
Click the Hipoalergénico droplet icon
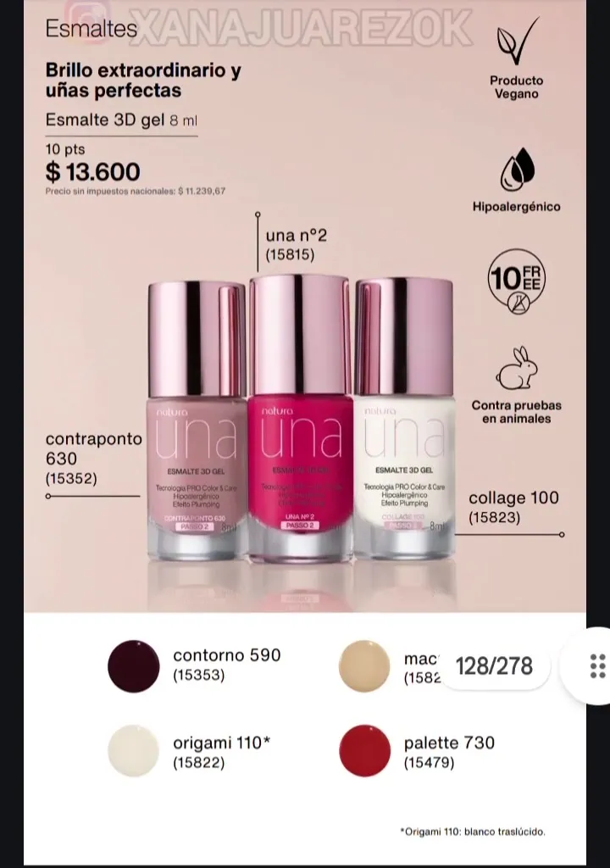tap(517, 169)
